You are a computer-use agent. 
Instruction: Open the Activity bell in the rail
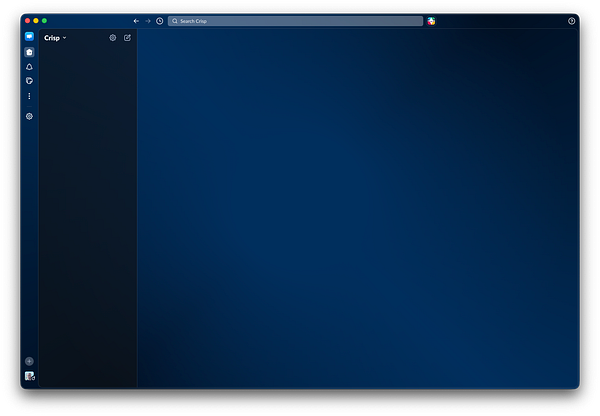(x=29, y=67)
